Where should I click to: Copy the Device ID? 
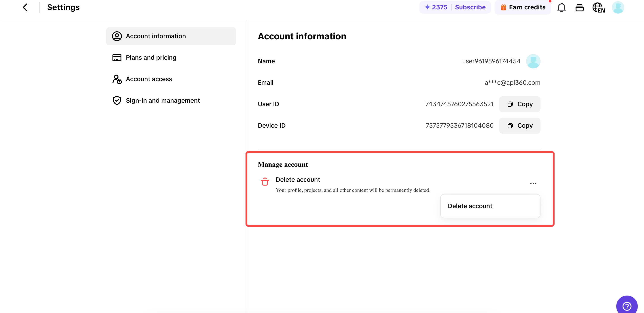click(x=519, y=125)
